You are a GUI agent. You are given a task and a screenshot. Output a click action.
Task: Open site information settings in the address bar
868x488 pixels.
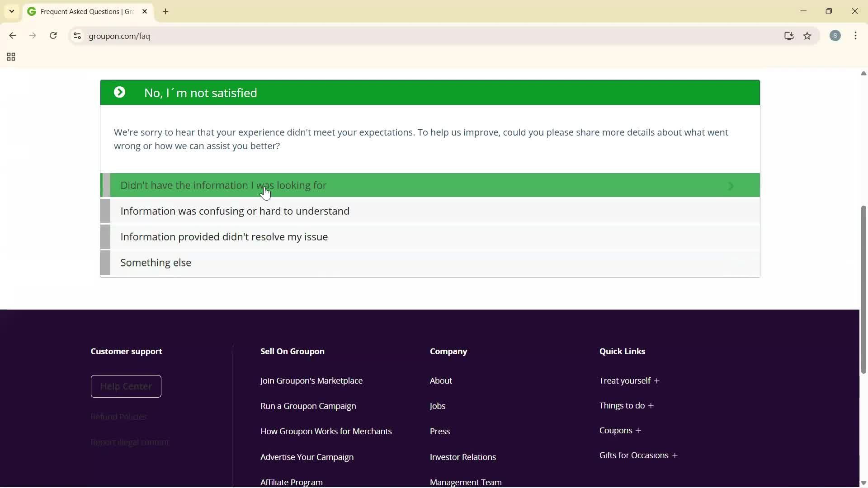point(77,36)
